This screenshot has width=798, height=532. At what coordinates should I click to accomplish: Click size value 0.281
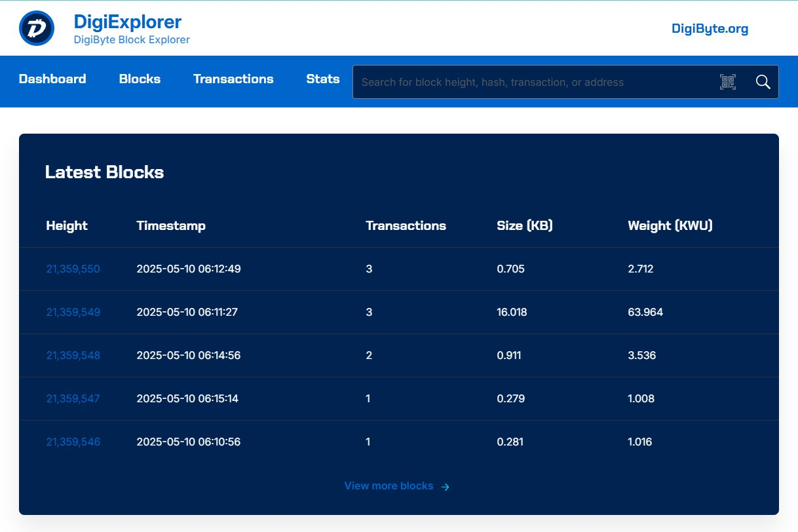[510, 442]
